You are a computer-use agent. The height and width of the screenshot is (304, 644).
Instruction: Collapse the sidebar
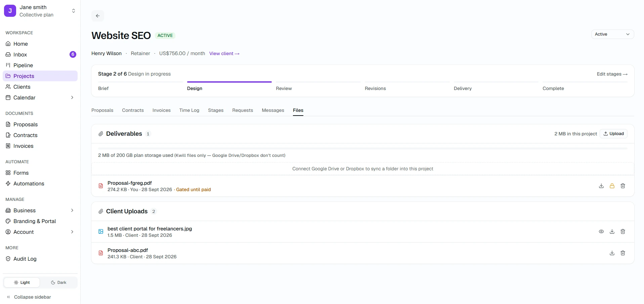(29, 297)
